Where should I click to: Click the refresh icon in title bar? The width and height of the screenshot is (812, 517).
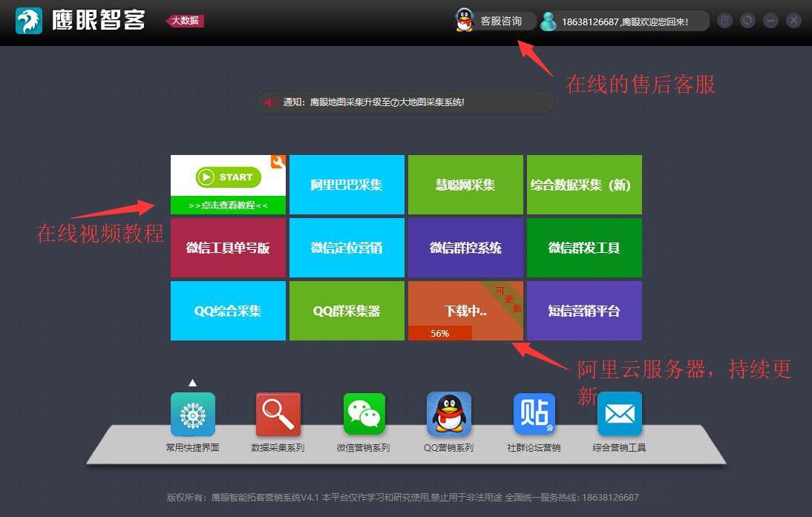click(747, 21)
